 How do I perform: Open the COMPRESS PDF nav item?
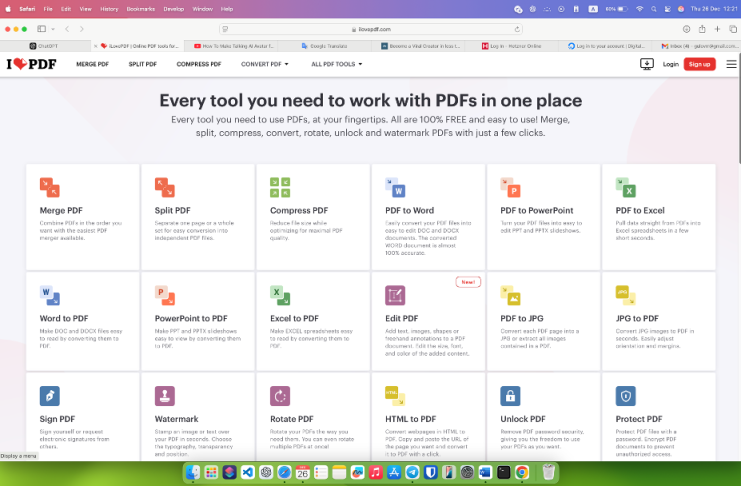[x=198, y=64]
